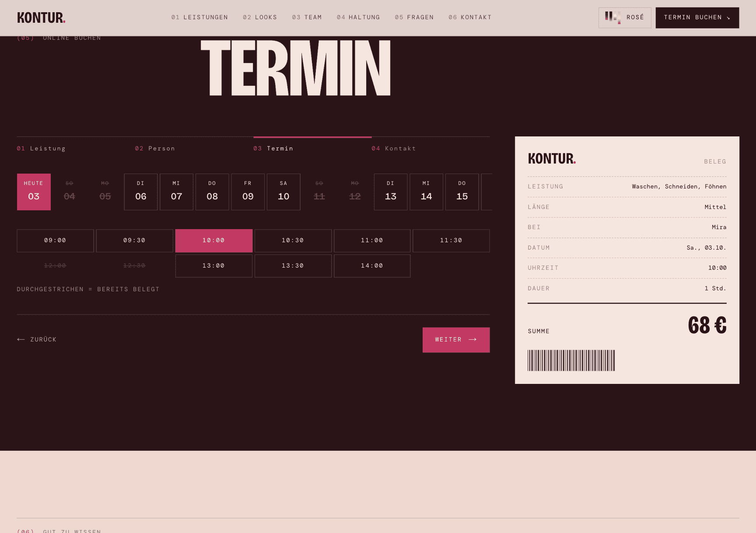Click the crossed-out Sunday 04 date
Screen dimensions: 756x533
pos(70,192)
